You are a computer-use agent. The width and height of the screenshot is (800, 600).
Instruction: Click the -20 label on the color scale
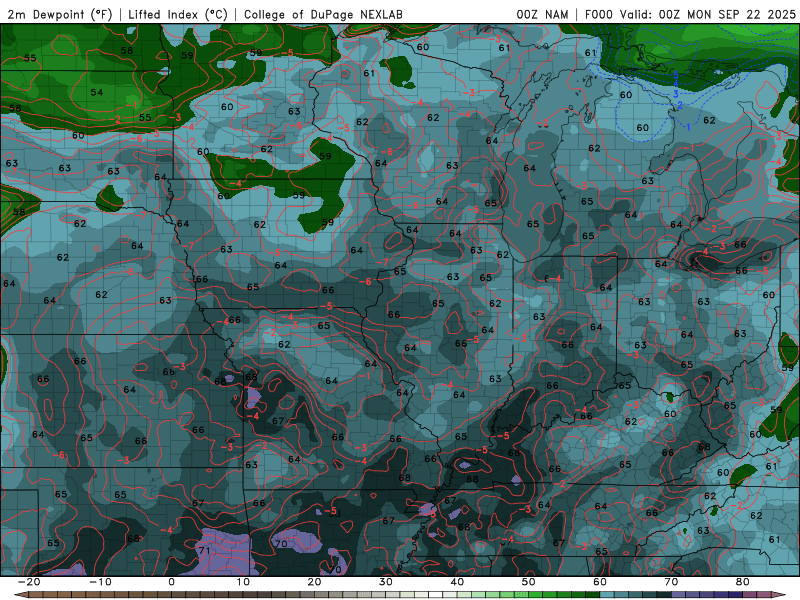coord(29,582)
